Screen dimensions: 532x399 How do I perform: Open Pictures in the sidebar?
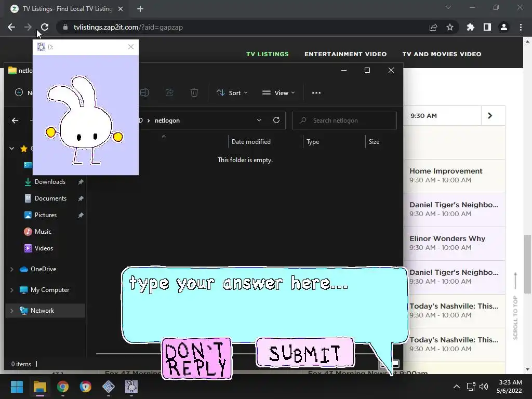click(46, 215)
